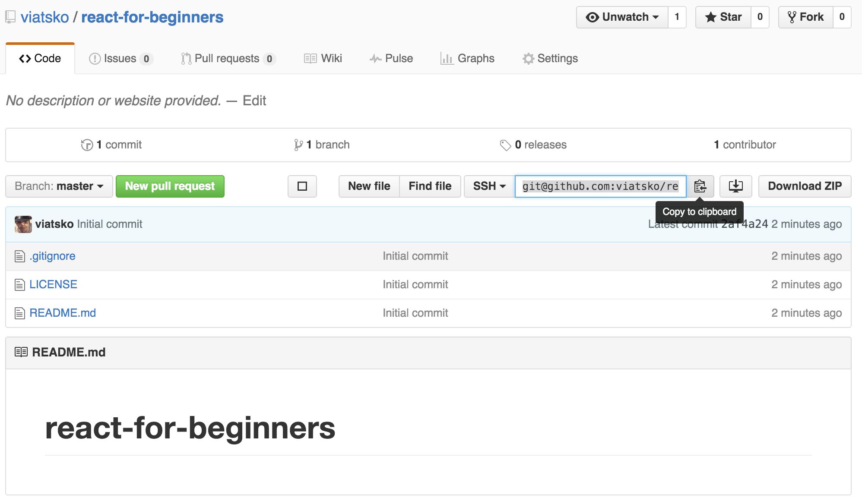The height and width of the screenshot is (504, 862).
Task: Fork the repository
Action: point(806,17)
